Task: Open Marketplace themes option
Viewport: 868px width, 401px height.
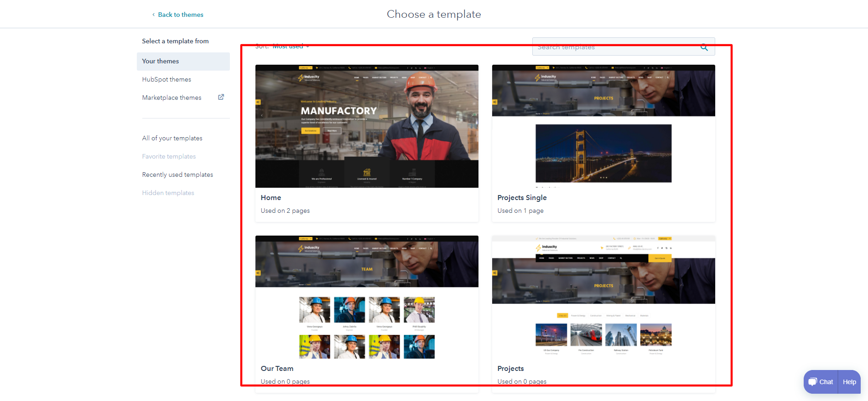Action: (x=172, y=98)
